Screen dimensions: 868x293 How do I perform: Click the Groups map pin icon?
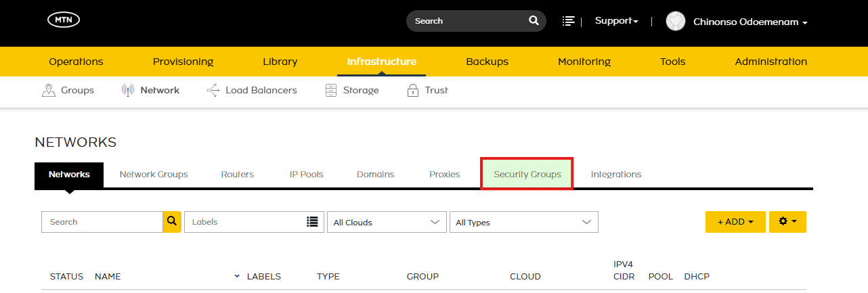coord(47,90)
